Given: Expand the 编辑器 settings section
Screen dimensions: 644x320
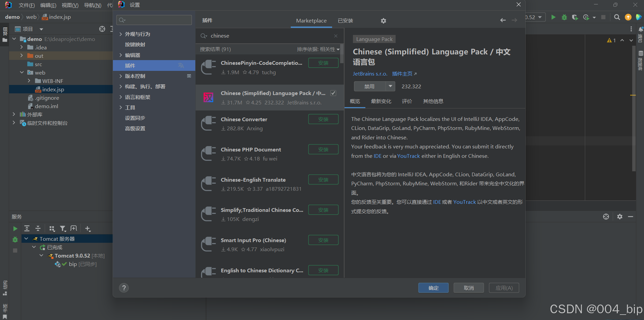Looking at the screenshot, I should point(121,55).
